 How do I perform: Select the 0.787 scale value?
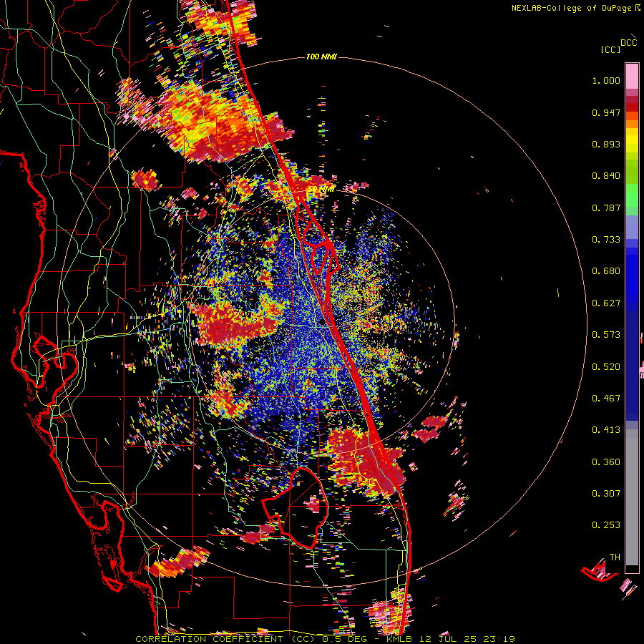[606, 208]
